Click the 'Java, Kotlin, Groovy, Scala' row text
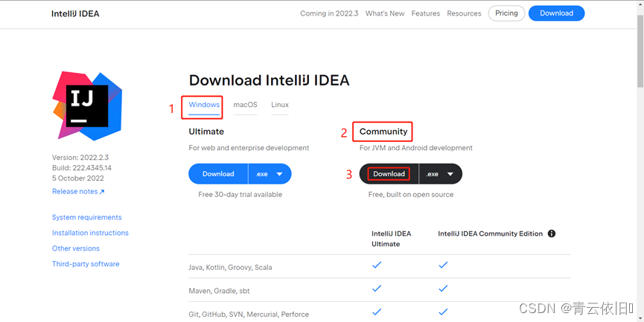644x322 pixels. coord(230,268)
